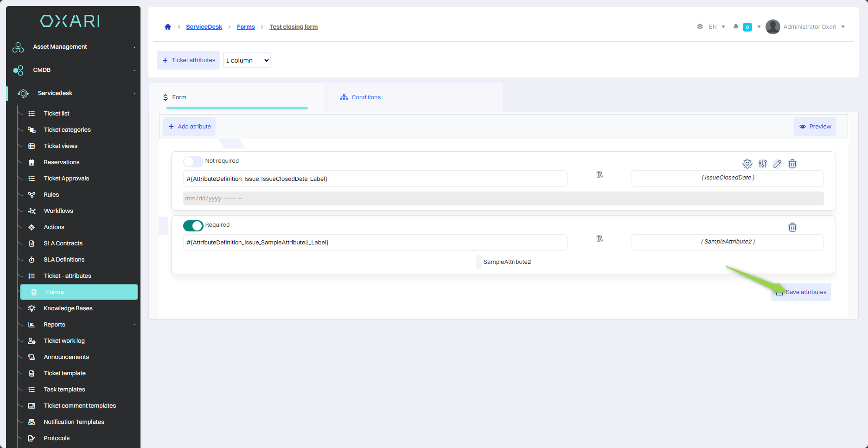The width and height of the screenshot is (868, 448).
Task: Open the 1 column layout dropdown
Action: (247, 60)
